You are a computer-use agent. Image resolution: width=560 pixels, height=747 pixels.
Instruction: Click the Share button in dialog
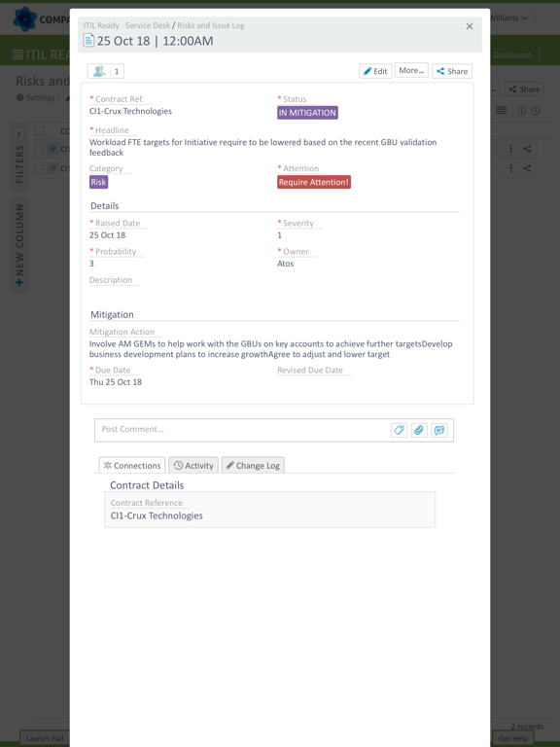452,71
